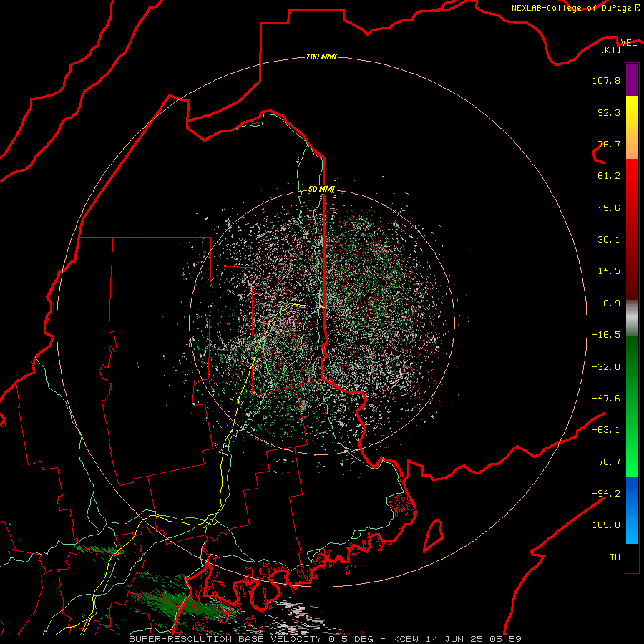Image resolution: width=644 pixels, height=644 pixels.
Task: Click the 61.2 velocity scale value
Action: pos(609,176)
